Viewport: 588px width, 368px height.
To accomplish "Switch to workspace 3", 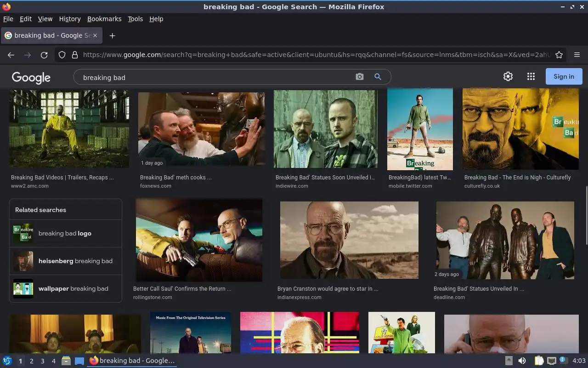I will tap(42, 361).
